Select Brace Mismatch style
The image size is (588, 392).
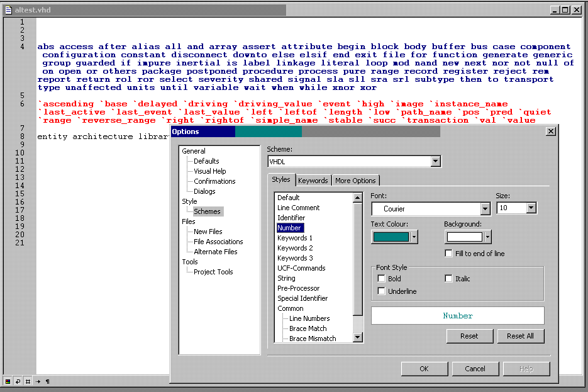tap(313, 339)
